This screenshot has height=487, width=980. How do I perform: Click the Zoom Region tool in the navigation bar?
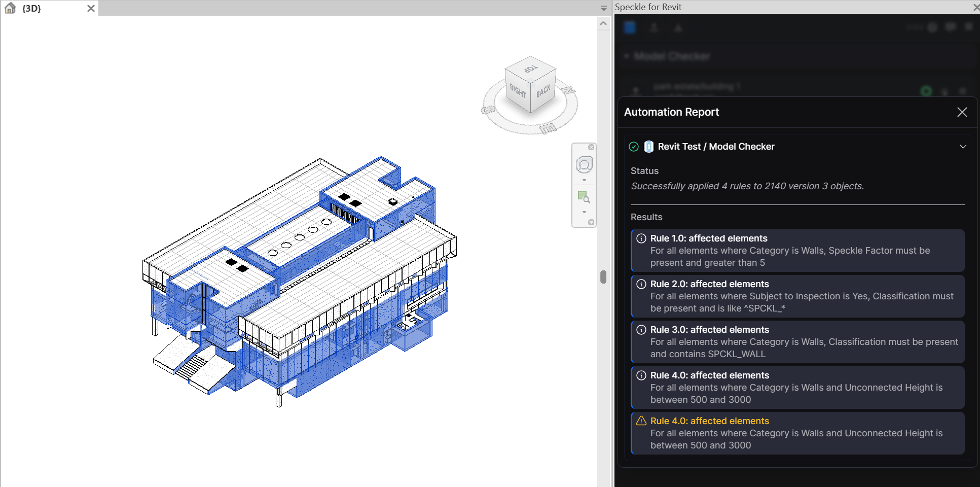[x=584, y=197]
